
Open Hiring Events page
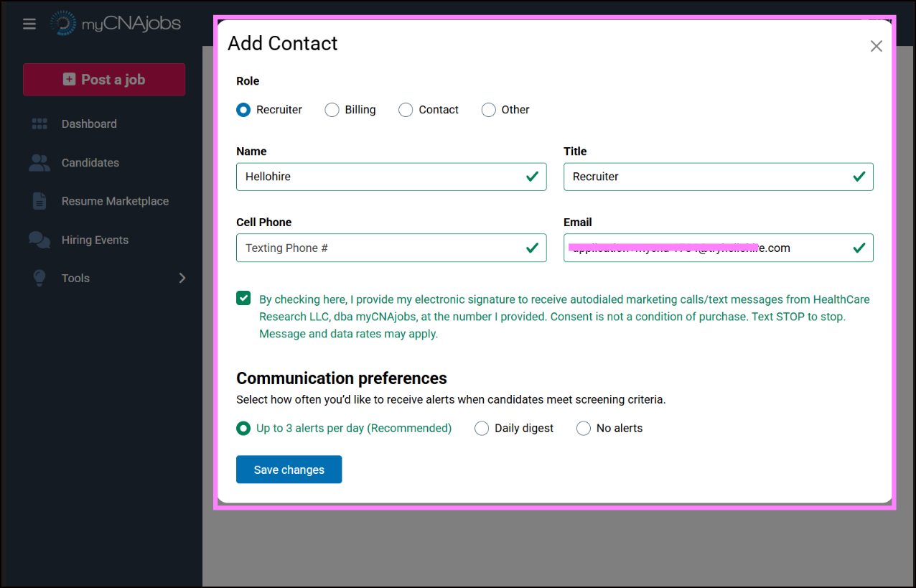pyautogui.click(x=95, y=241)
